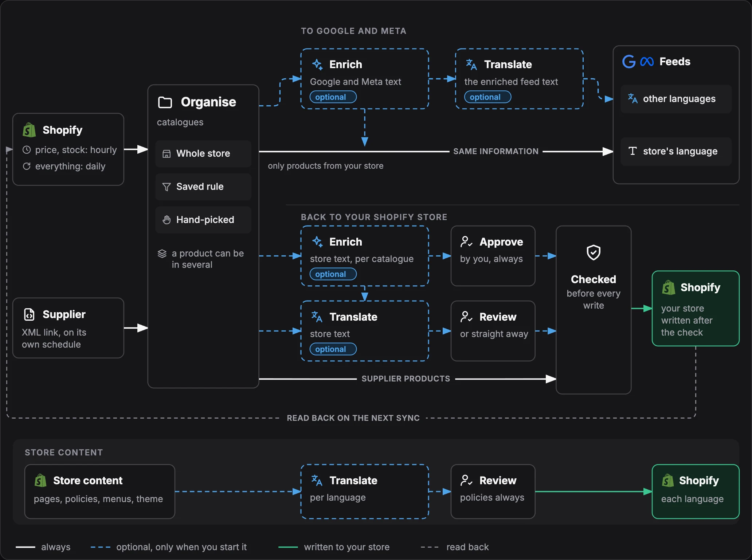Click the T text icon beside store's language
The height and width of the screenshot is (560, 752).
(632, 151)
